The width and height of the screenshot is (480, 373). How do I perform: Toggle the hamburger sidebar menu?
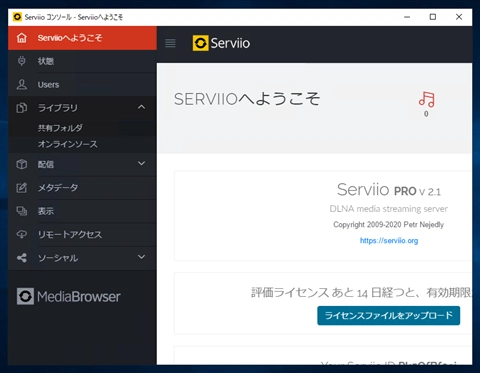point(170,43)
